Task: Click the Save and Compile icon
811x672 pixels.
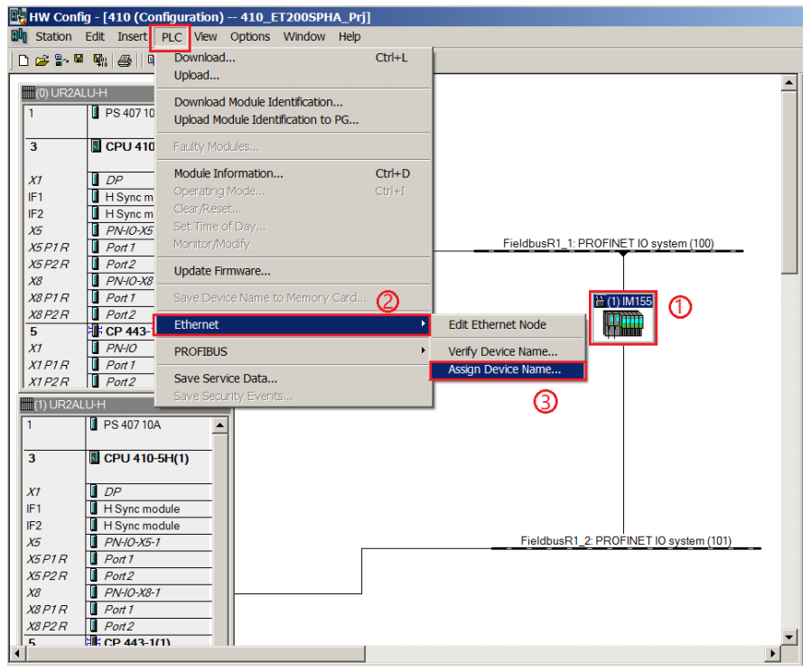Action: tap(100, 61)
